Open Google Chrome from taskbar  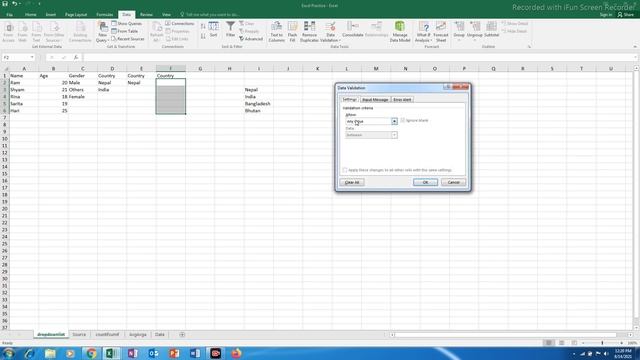click(91, 353)
